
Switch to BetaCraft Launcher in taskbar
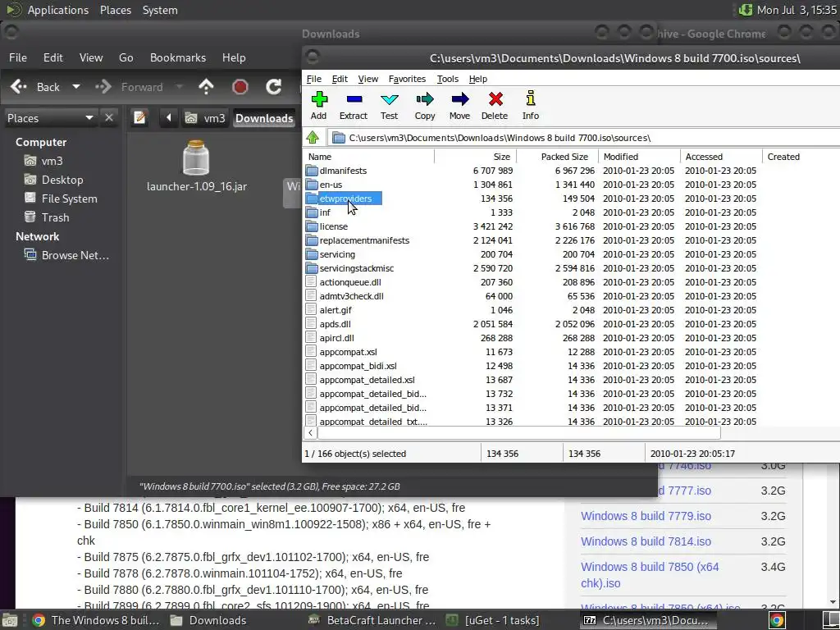(x=372, y=620)
